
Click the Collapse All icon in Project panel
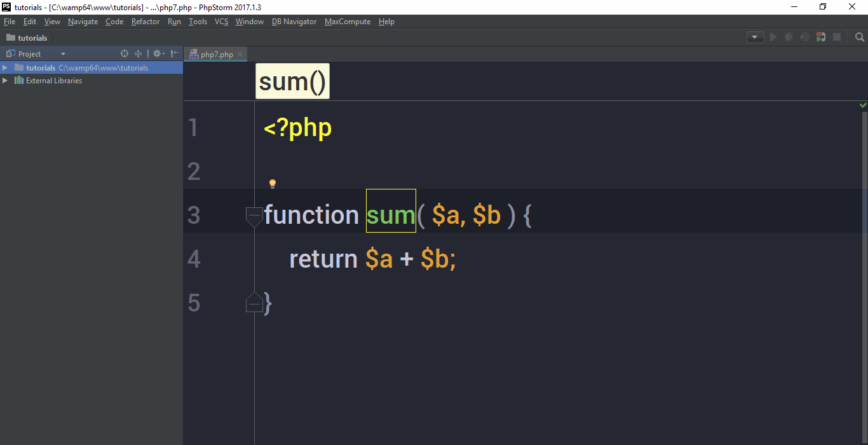click(x=138, y=54)
